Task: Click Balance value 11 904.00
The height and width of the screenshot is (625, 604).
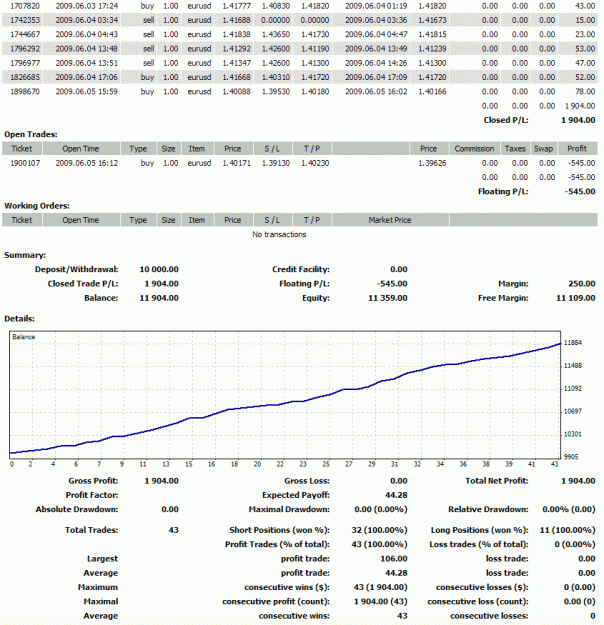Action: tap(159, 298)
